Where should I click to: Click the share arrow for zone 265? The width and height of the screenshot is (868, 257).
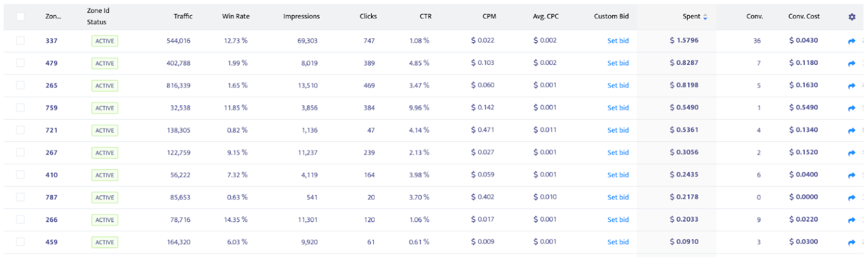851,86
